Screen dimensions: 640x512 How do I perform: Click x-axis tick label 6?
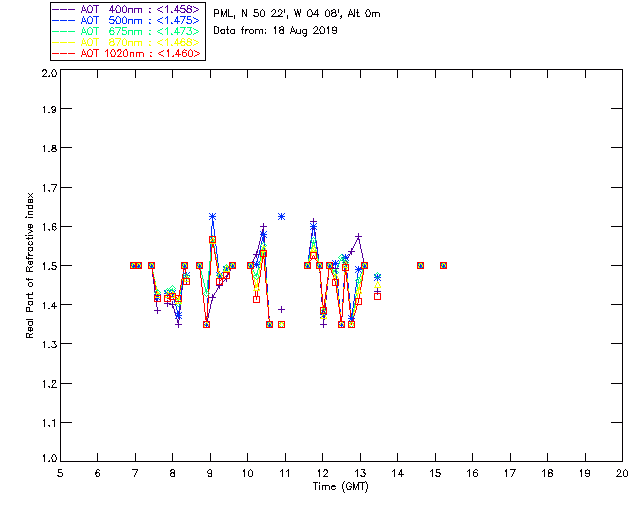pyautogui.click(x=98, y=473)
